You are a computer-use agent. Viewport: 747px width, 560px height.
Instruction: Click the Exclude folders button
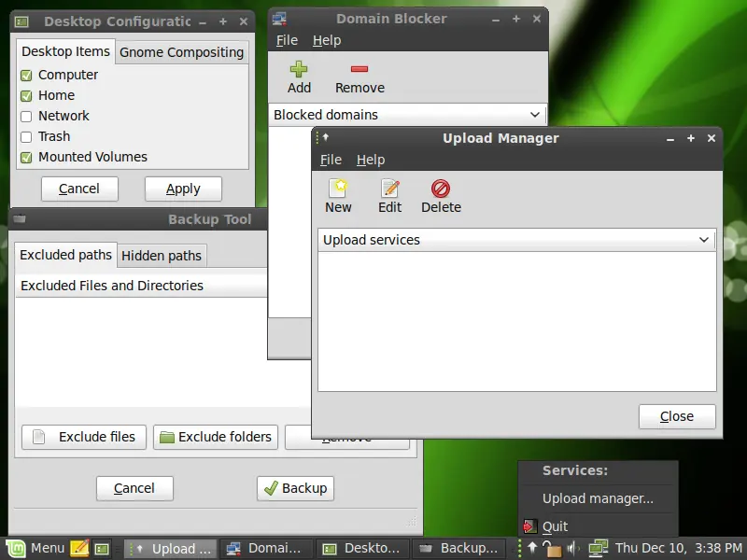(x=216, y=437)
